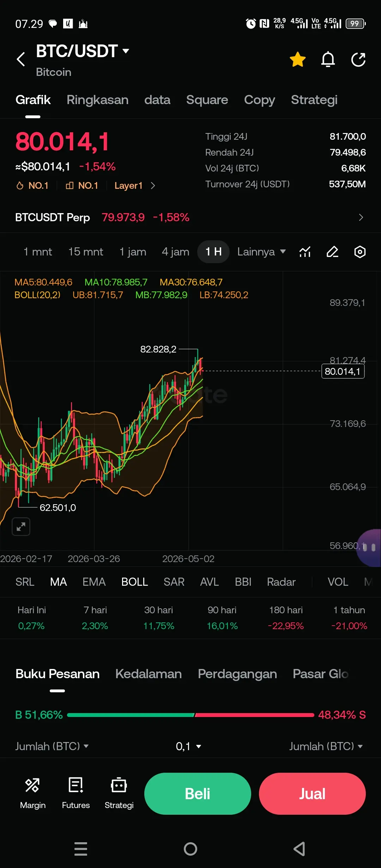The width and height of the screenshot is (381, 868).
Task: Toggle the favorite star icon
Action: click(298, 59)
